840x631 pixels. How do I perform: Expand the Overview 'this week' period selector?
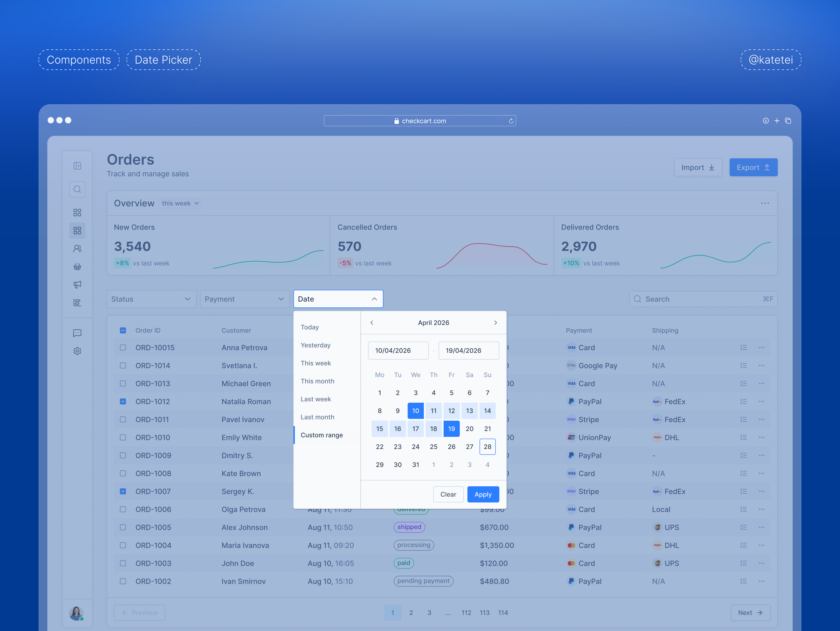[180, 204]
